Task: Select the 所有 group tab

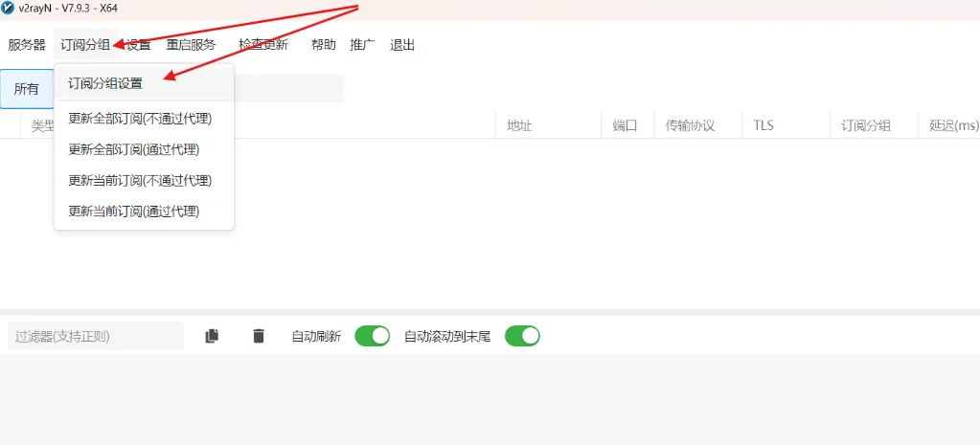Action: click(x=27, y=89)
